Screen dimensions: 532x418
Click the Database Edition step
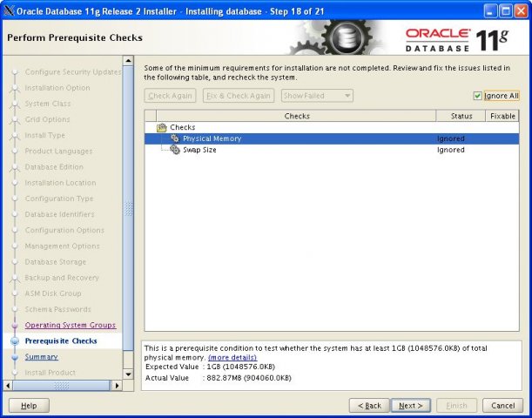tap(54, 167)
